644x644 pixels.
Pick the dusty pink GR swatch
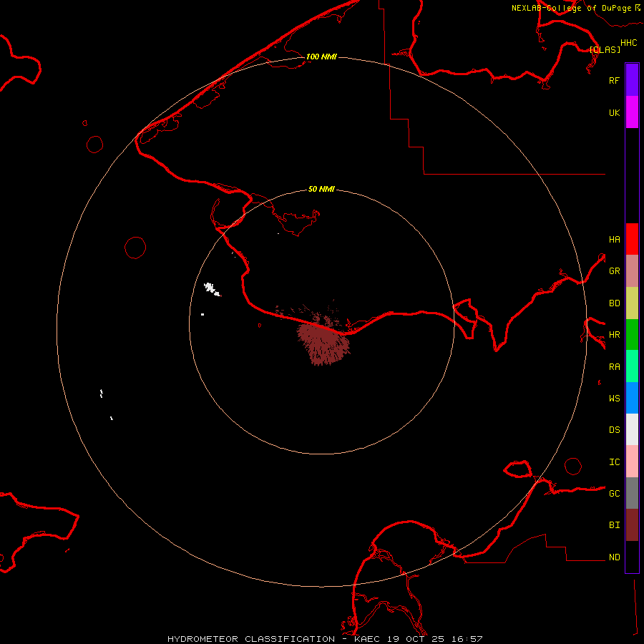pos(632,271)
